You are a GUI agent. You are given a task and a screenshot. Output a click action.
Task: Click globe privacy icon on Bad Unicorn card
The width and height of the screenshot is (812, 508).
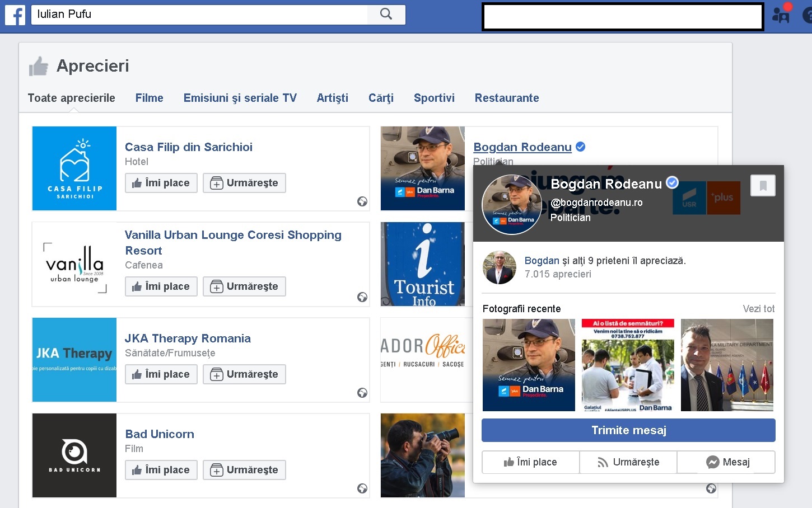[362, 488]
